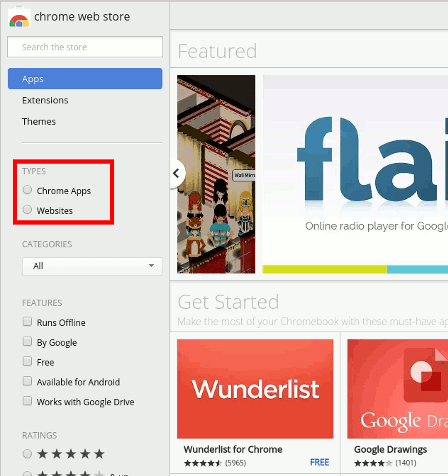Image resolution: width=448 pixels, height=476 pixels.
Task: Click the FEATURES filter label
Action: tap(42, 303)
